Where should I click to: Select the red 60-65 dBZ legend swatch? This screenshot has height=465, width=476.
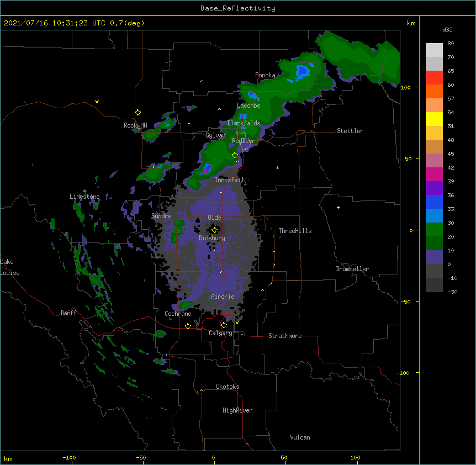[x=434, y=77]
